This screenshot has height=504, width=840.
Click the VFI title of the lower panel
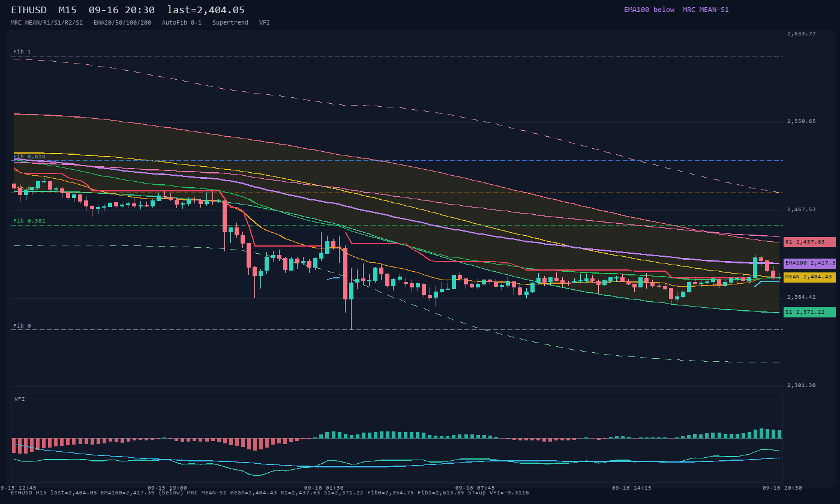tap(20, 399)
